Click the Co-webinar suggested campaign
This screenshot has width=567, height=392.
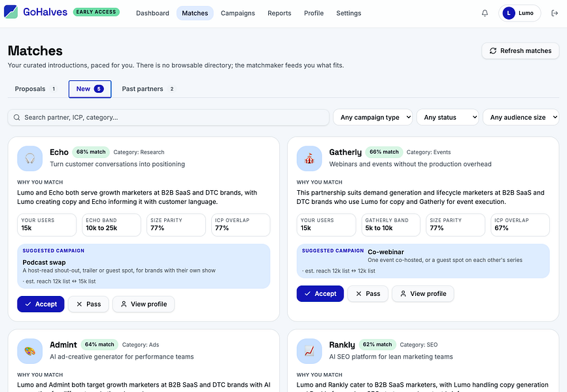coord(423,261)
